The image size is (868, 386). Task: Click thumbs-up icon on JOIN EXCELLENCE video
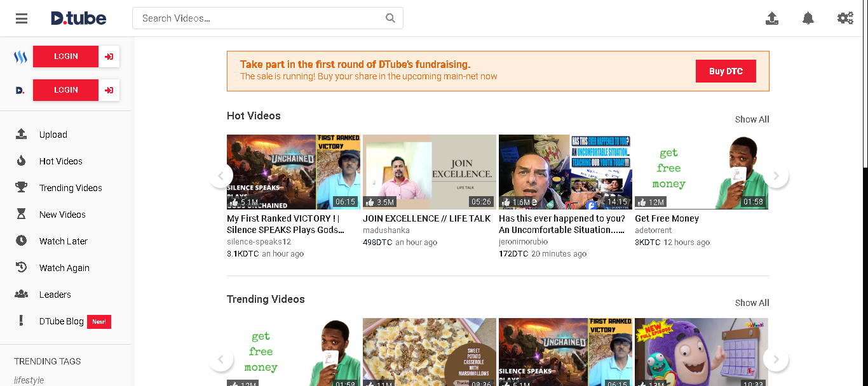[370, 202]
